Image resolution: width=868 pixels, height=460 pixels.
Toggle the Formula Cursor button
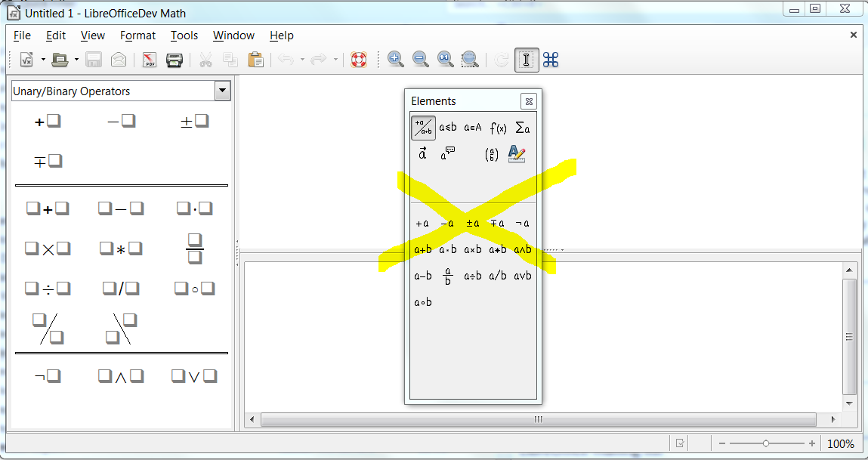tap(527, 60)
